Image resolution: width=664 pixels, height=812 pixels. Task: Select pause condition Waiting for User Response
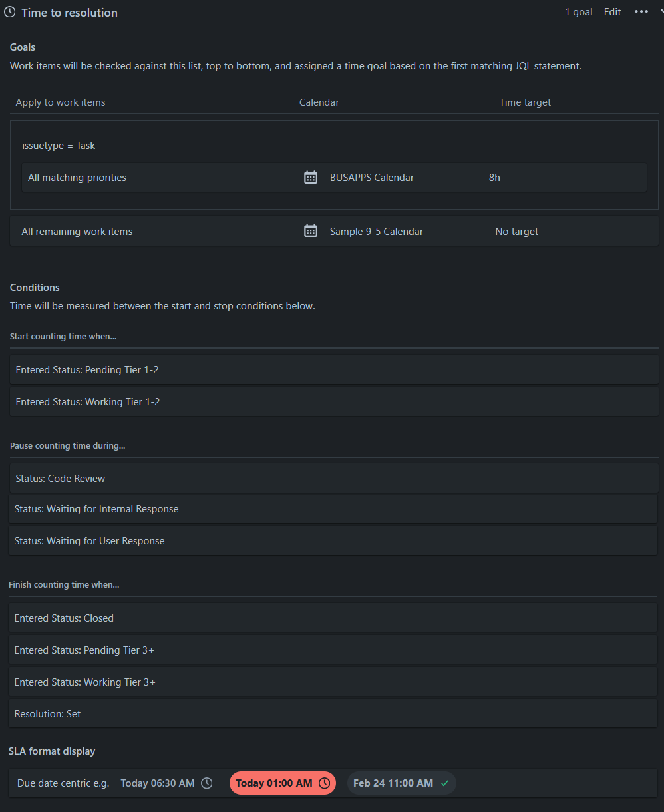point(333,541)
